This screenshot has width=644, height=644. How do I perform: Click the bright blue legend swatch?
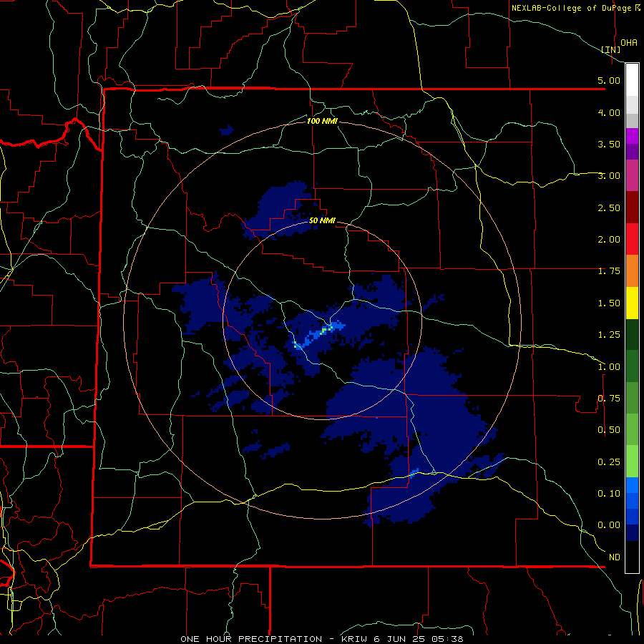pos(632,485)
